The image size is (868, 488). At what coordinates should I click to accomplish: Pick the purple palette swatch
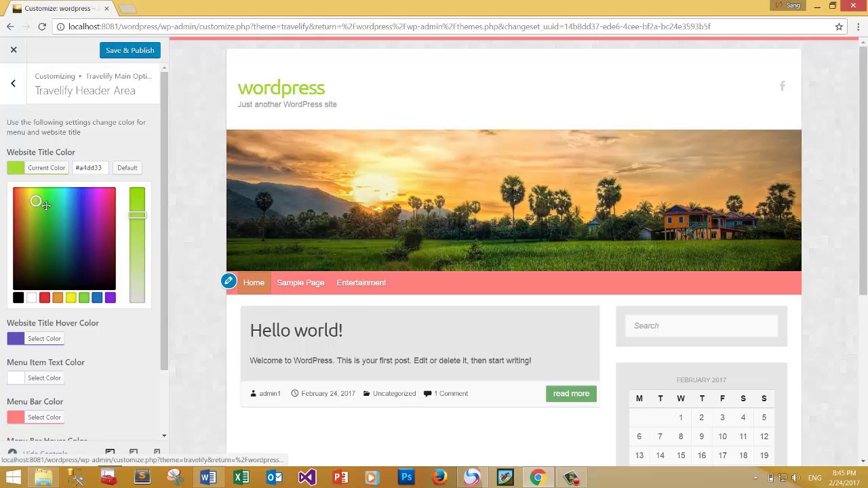111,298
